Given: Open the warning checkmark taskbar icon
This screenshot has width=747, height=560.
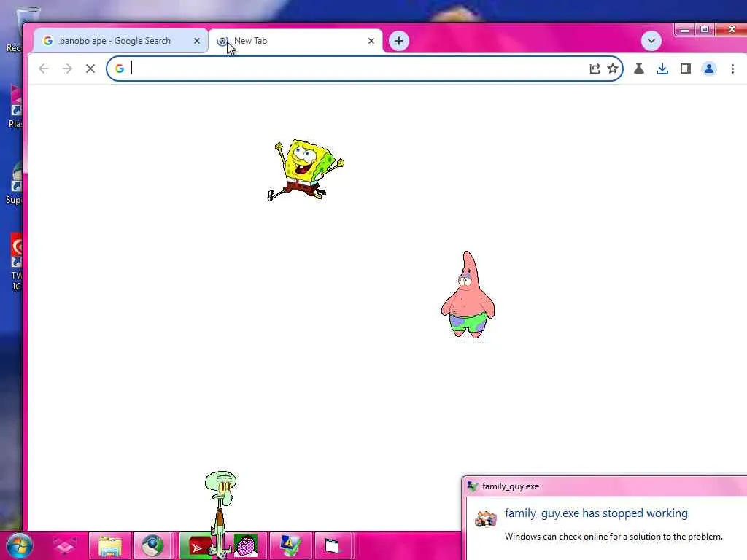Looking at the screenshot, I should [x=290, y=545].
